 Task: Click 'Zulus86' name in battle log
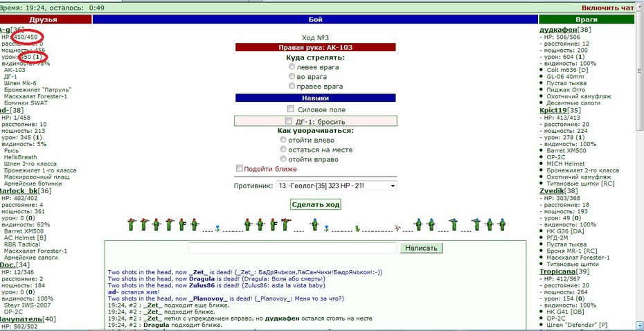pos(201,285)
